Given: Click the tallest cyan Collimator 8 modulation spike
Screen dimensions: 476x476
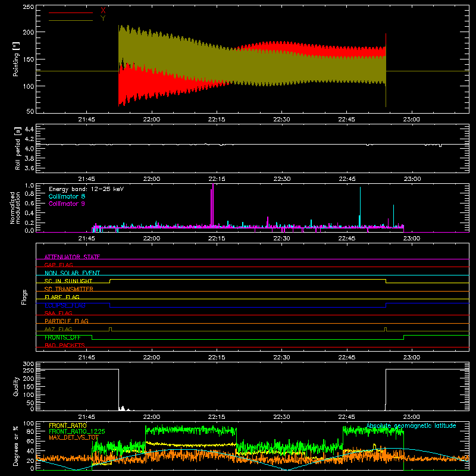Looking at the screenshot, I should [361, 206].
